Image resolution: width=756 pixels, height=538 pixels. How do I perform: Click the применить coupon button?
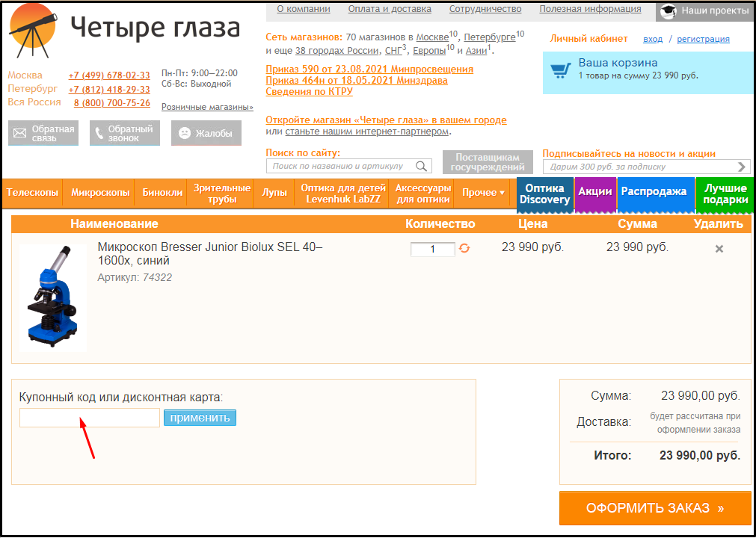(x=200, y=418)
